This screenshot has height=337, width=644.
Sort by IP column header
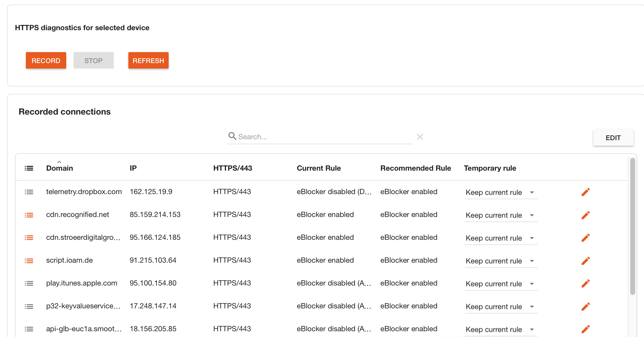pos(133,168)
